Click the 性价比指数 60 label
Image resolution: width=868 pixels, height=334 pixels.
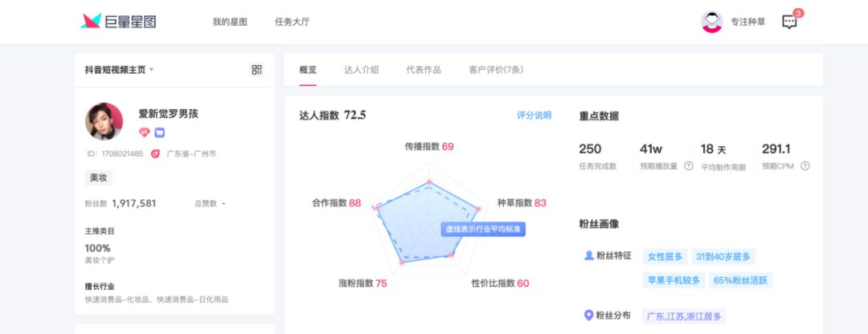tap(500, 283)
